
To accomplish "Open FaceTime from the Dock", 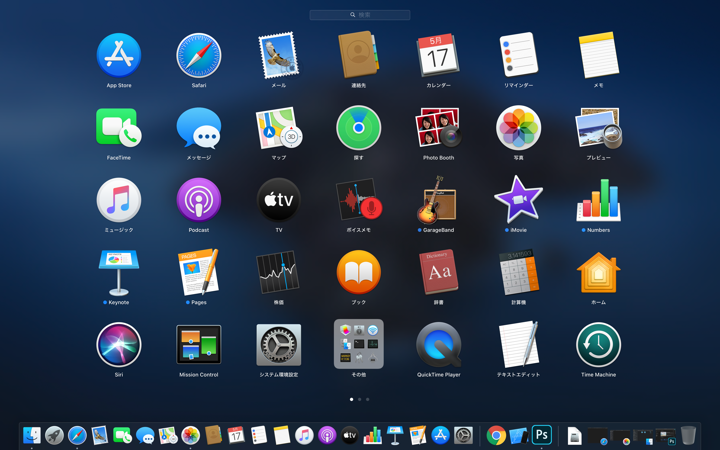I will tap(123, 435).
